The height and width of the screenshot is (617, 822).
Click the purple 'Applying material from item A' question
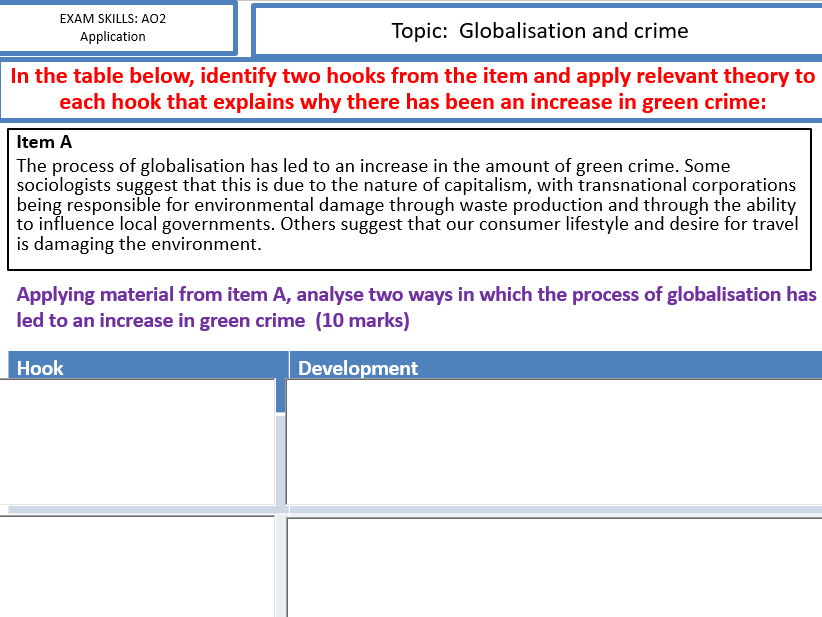click(416, 307)
